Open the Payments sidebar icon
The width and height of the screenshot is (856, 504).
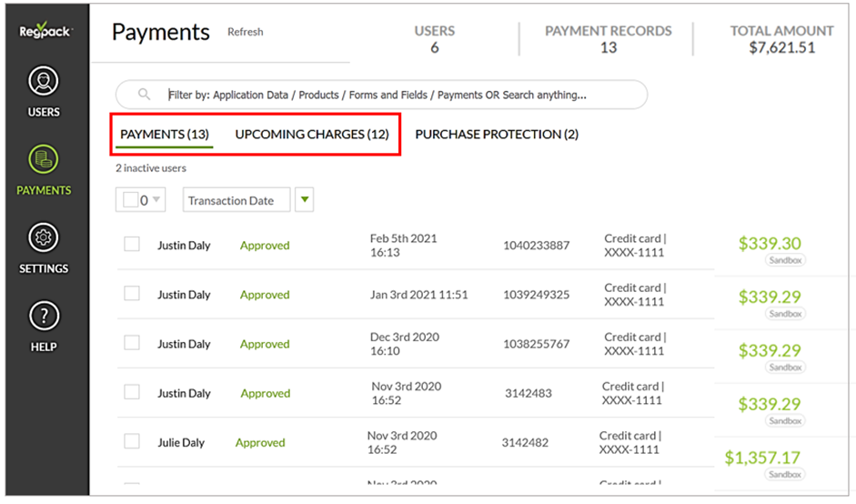(44, 162)
